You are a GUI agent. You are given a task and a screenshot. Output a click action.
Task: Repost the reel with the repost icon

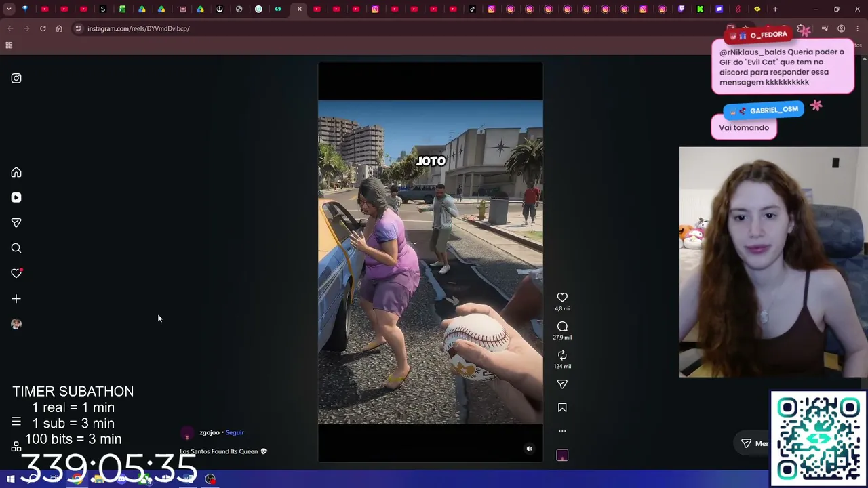point(562,355)
